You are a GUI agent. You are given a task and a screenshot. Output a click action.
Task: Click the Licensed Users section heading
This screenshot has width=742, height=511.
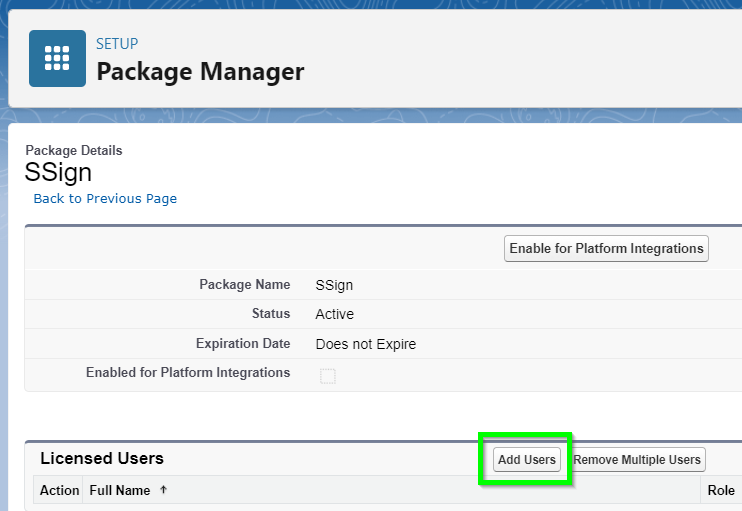[x=102, y=458]
